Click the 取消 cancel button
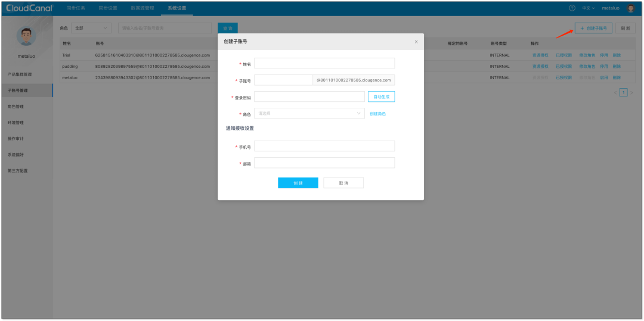 (343, 183)
